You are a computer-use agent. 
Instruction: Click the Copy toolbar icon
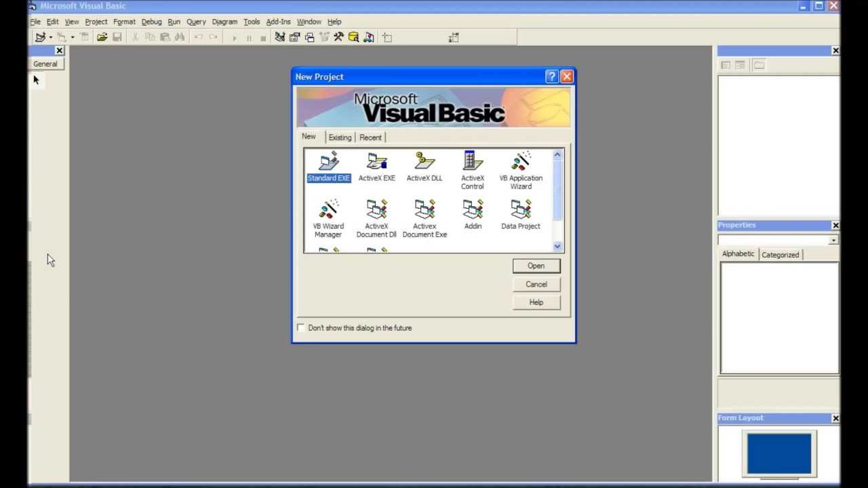coord(150,37)
